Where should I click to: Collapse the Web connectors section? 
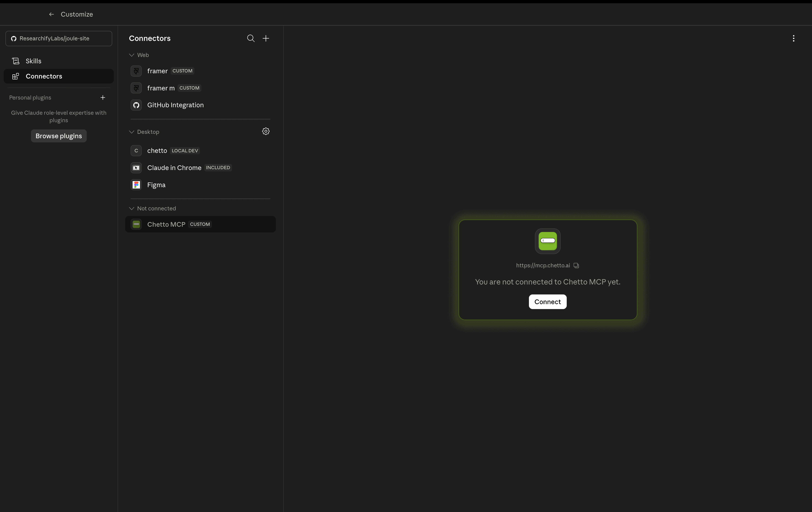tap(131, 55)
